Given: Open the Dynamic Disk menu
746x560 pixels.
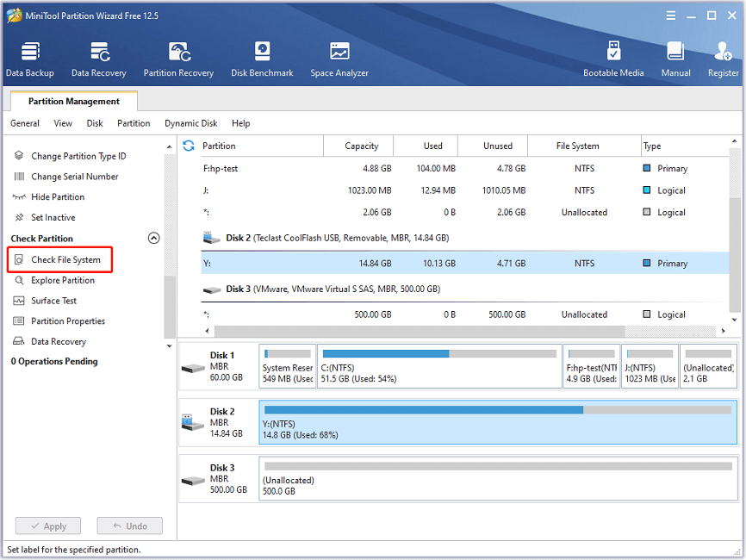Looking at the screenshot, I should pyautogui.click(x=190, y=122).
